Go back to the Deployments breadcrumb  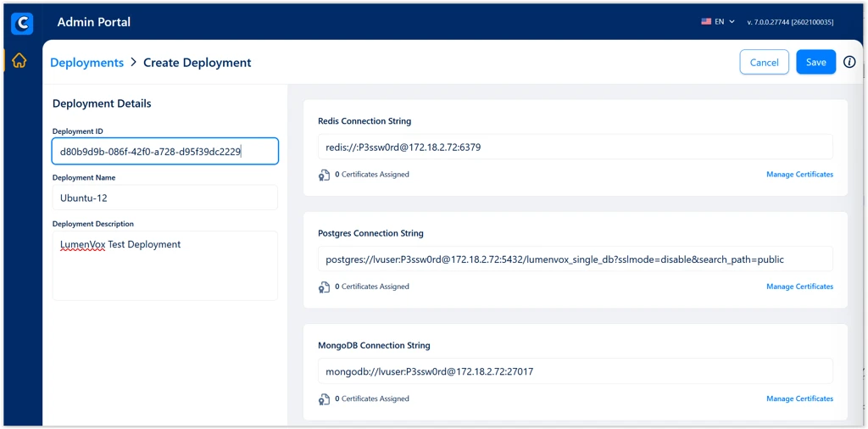[x=86, y=63]
